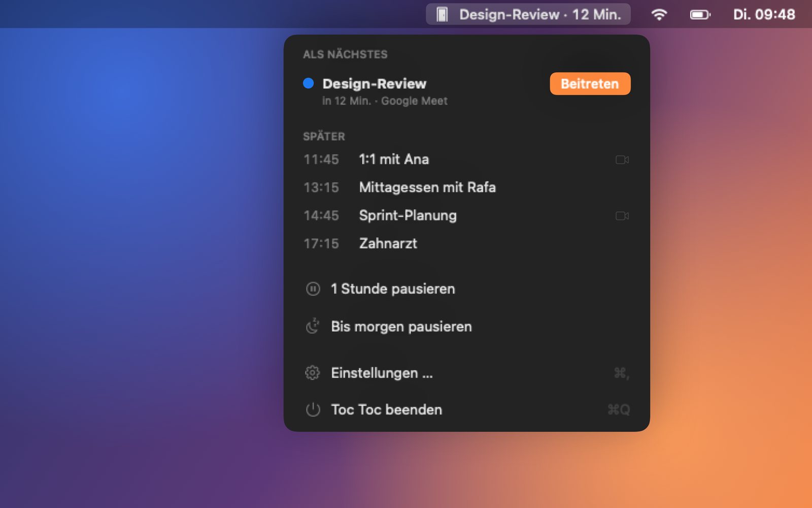Open the Design-Review event title
The image size is (812, 508).
tap(375, 84)
